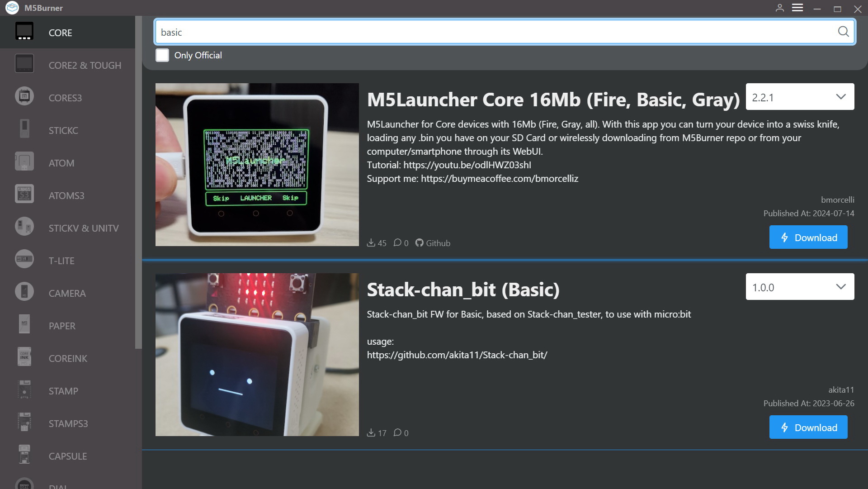This screenshot has height=489, width=868.
Task: Open the 1.0.0 version dropdown
Action: click(800, 287)
